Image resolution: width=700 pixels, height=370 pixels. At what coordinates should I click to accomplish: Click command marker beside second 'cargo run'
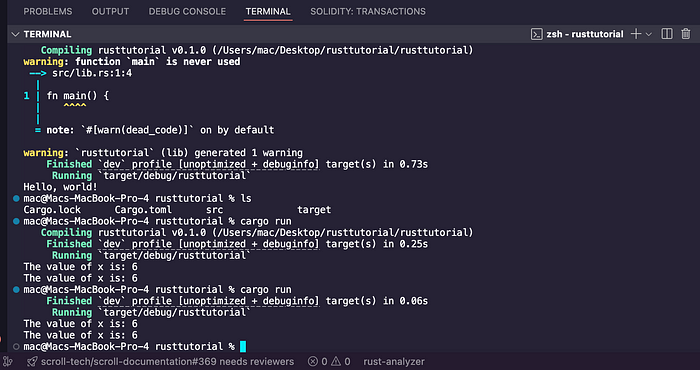pyautogui.click(x=17, y=290)
